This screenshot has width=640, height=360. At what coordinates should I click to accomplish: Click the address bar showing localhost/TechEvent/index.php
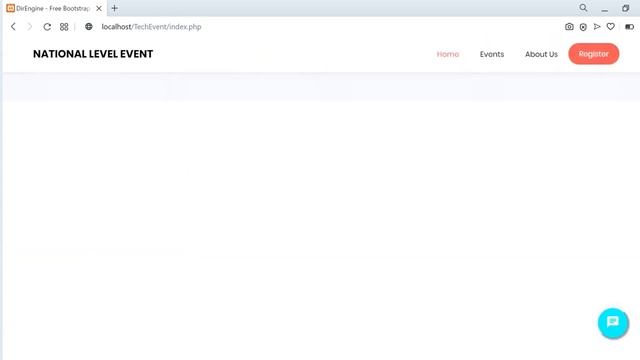tap(151, 27)
